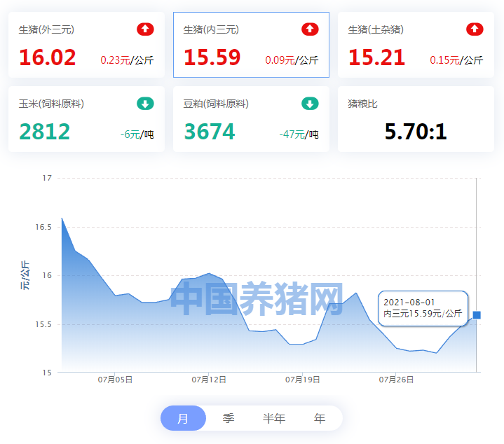Screen dimensions: 504x444
Task: Click the 3674 soybean meal price value
Action: click(210, 132)
